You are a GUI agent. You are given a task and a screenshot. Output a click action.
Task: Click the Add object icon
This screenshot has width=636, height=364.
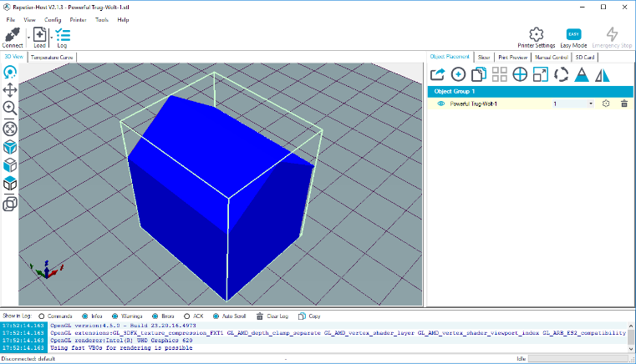(458, 74)
